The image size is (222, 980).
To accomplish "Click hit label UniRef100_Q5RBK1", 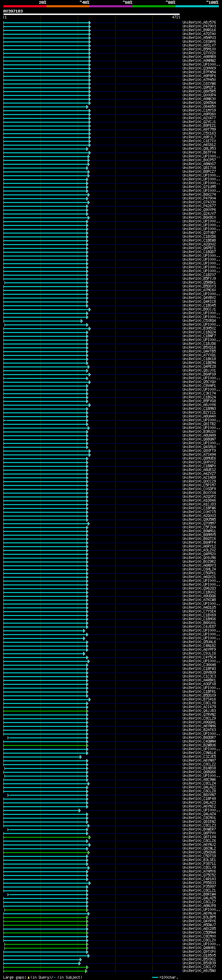I will [199, 282].
